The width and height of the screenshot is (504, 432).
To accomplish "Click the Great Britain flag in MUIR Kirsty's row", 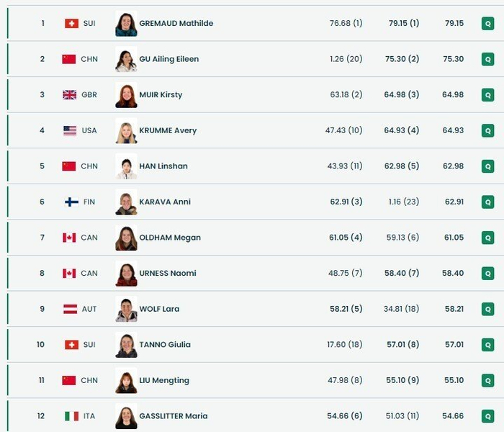I will pos(69,94).
